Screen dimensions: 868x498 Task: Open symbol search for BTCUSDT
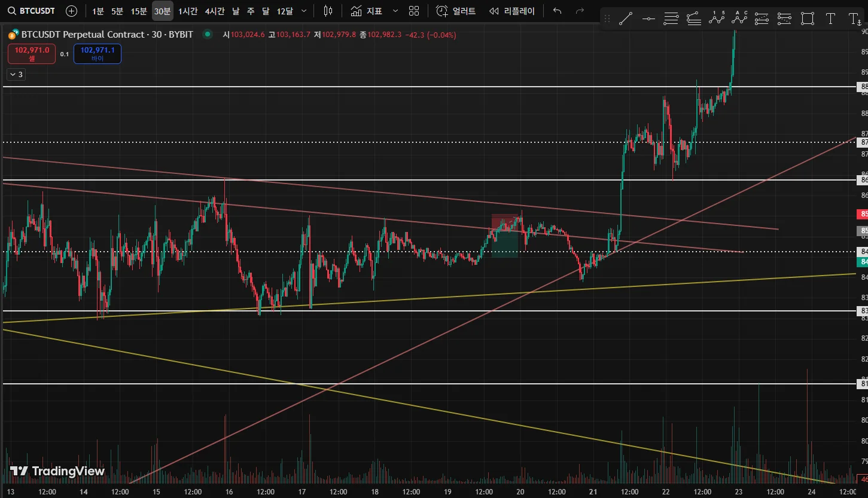[x=31, y=11]
